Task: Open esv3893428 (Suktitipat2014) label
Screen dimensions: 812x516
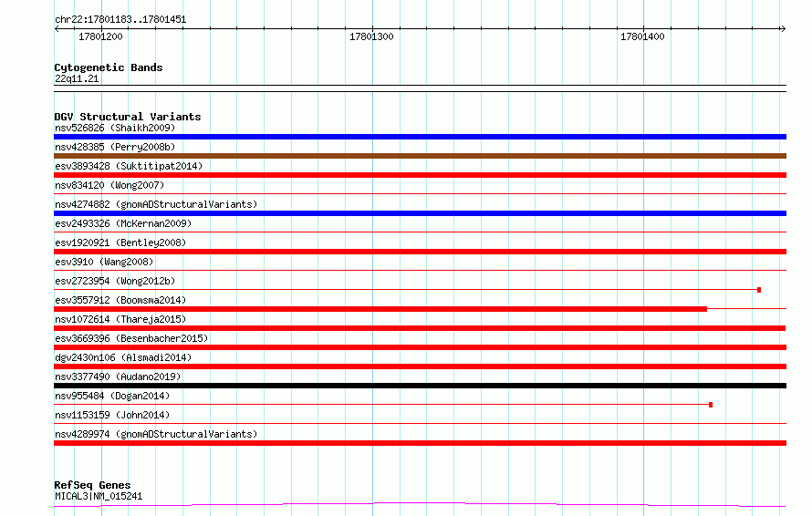Action: tap(129, 166)
